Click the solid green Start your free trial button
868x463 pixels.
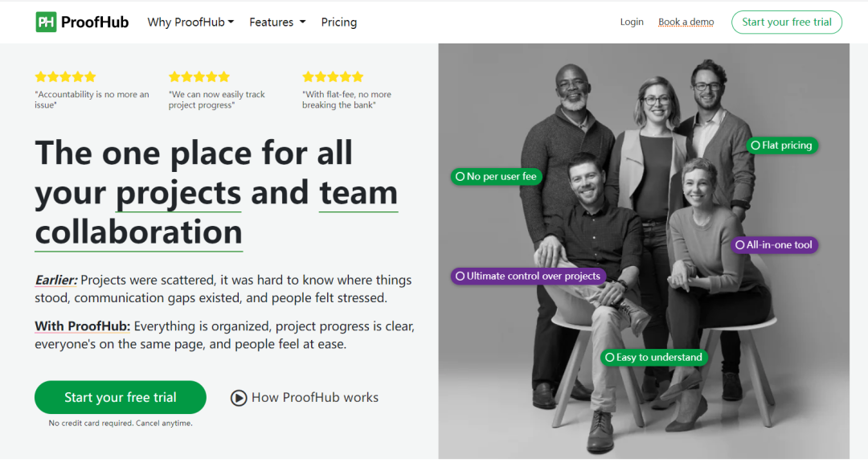[x=120, y=397]
